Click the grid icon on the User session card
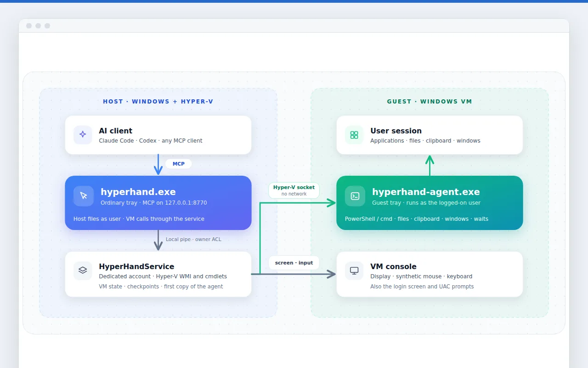Screen dimensions: 588x368 (x=354, y=135)
